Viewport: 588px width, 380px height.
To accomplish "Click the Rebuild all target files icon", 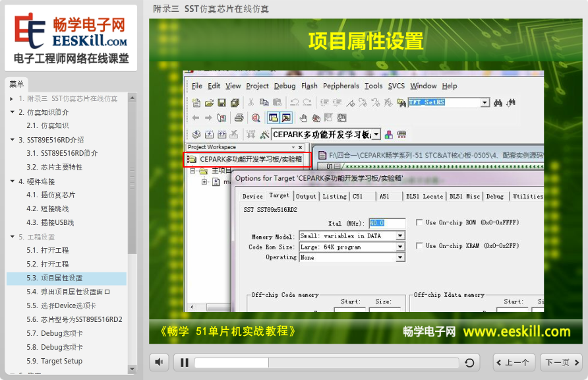I will click(222, 135).
